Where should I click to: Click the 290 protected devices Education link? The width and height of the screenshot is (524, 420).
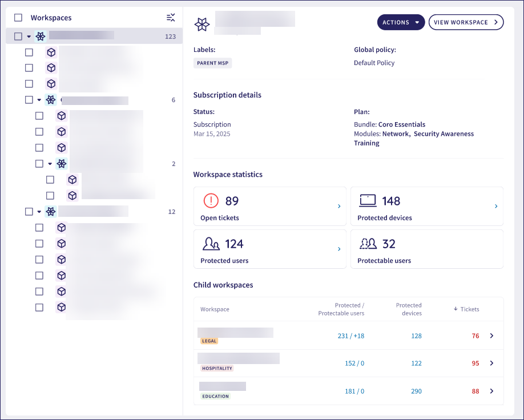click(x=416, y=391)
